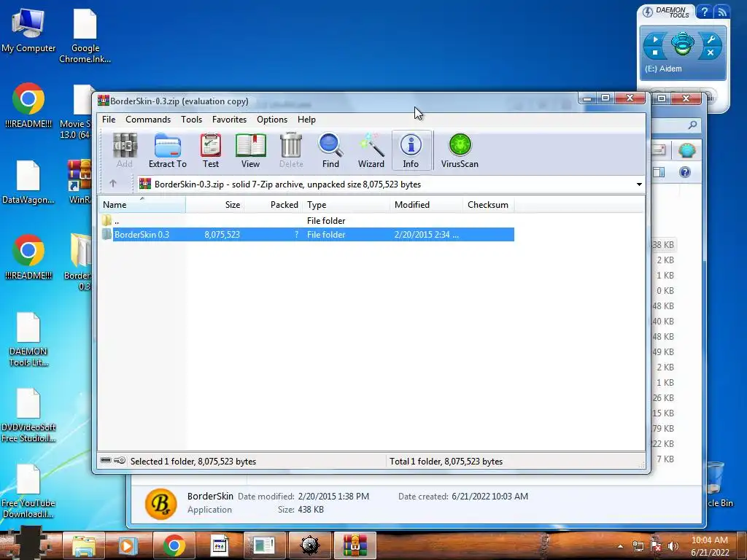Open Windows Media Player taskbar icon
The width and height of the screenshot is (747, 560).
(x=127, y=545)
